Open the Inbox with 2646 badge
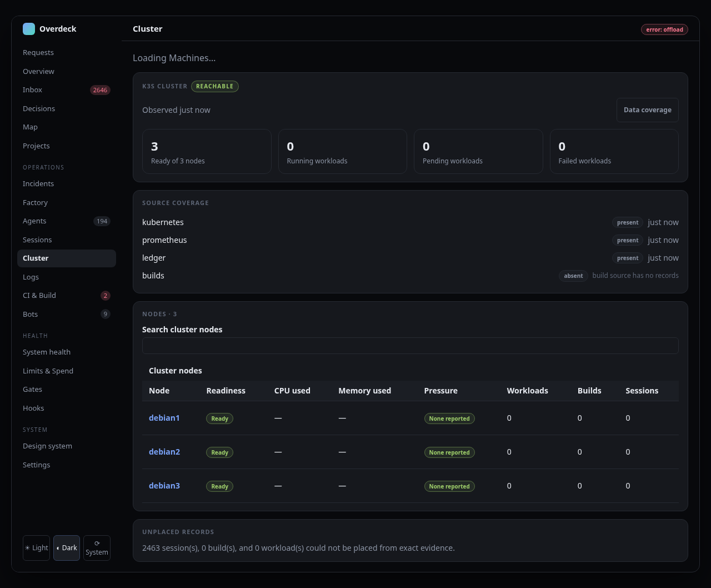 pos(67,90)
